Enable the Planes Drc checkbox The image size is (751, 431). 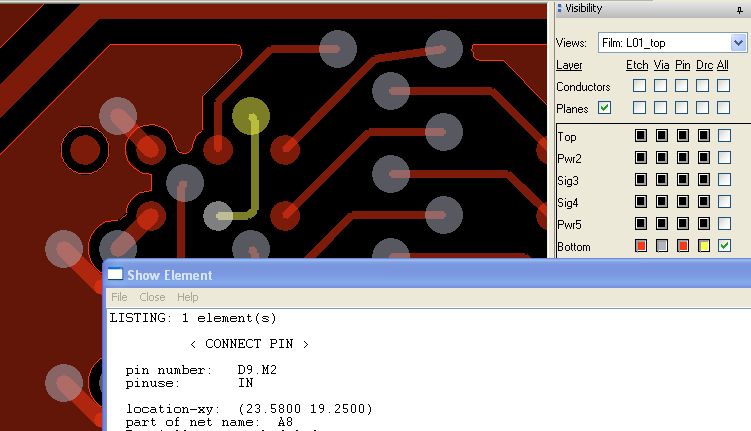(703, 108)
